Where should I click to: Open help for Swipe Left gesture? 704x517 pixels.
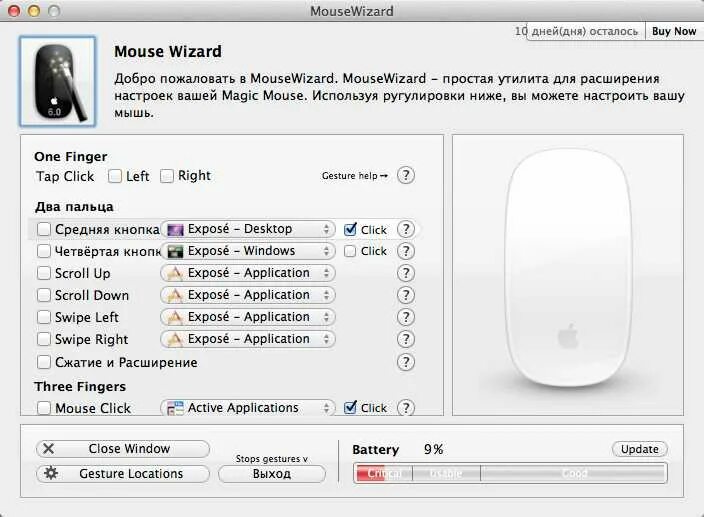[406, 317]
